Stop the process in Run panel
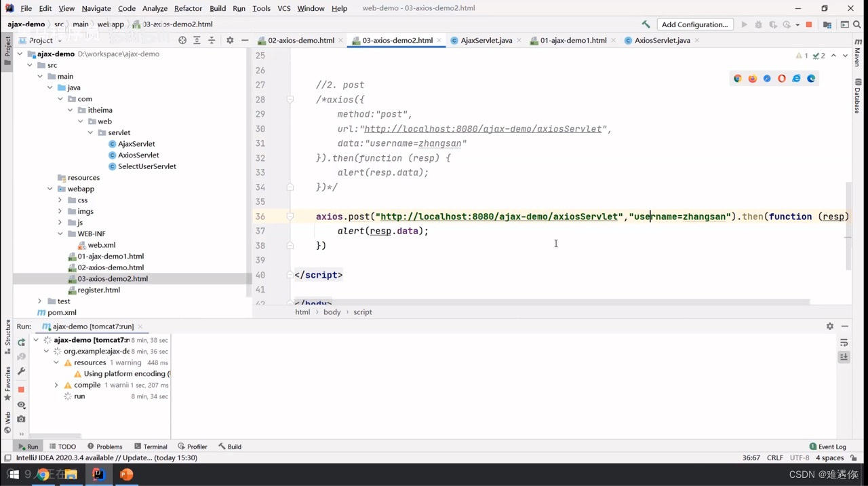 [x=21, y=390]
